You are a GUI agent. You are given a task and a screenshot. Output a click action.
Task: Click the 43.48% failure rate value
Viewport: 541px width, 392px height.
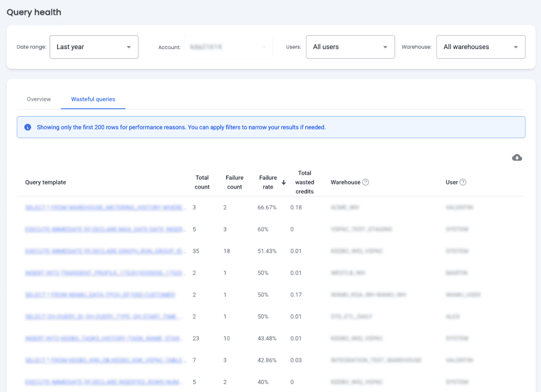pos(267,338)
